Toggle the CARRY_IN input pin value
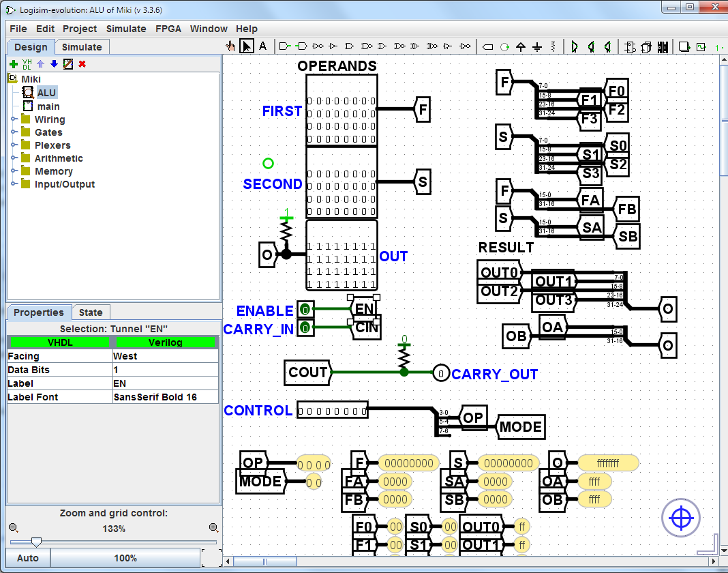728x573 pixels. (x=305, y=327)
